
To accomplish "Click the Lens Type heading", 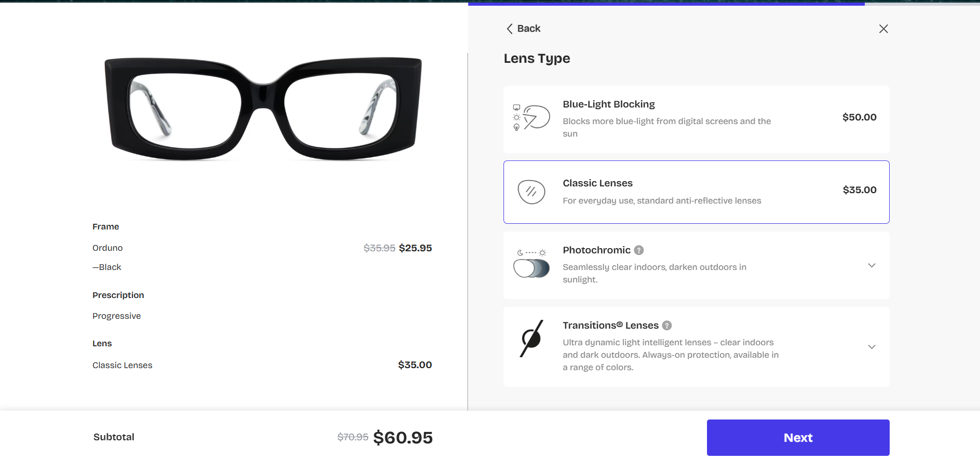I will pos(537,59).
